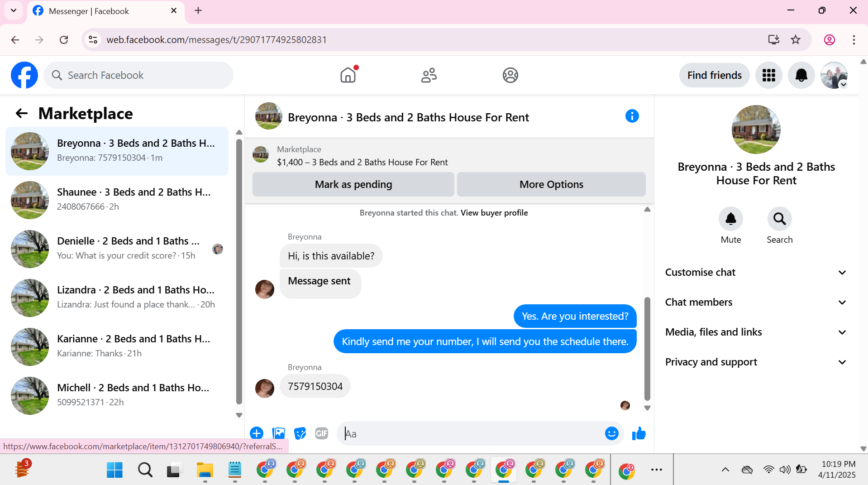868x485 pixels.
Task: Expand the Privacy and support section
Action: (x=755, y=362)
